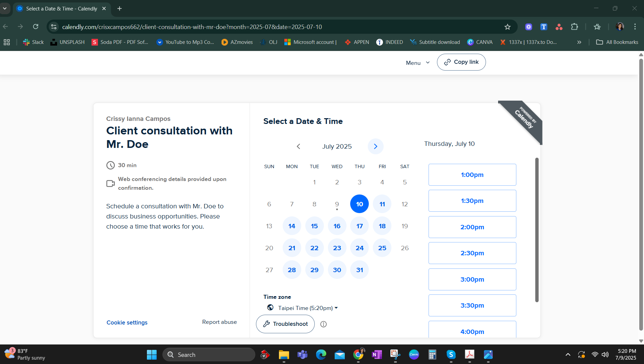
Task: Show more hidden bookmarks chevron
Action: (x=579, y=42)
